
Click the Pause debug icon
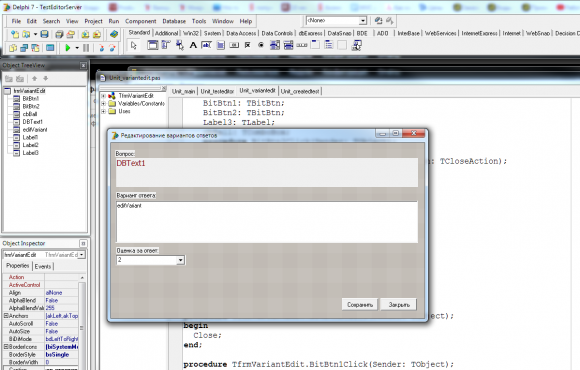86,48
